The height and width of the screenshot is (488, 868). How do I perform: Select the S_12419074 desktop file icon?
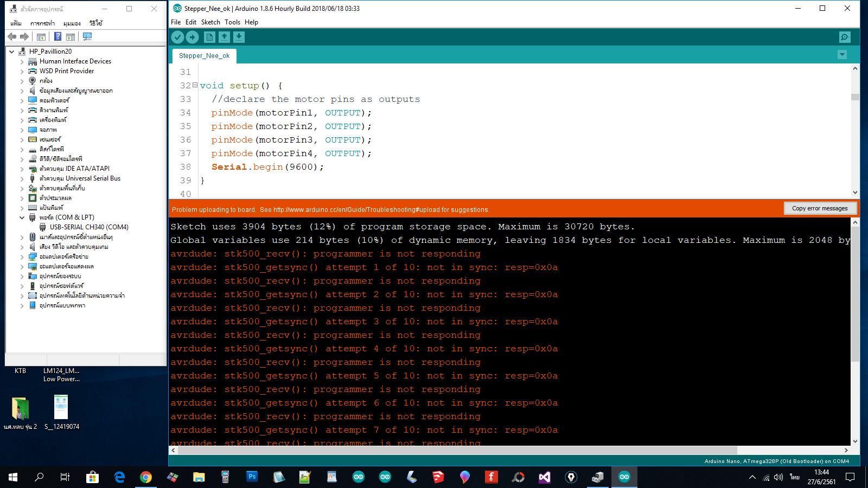(x=61, y=412)
